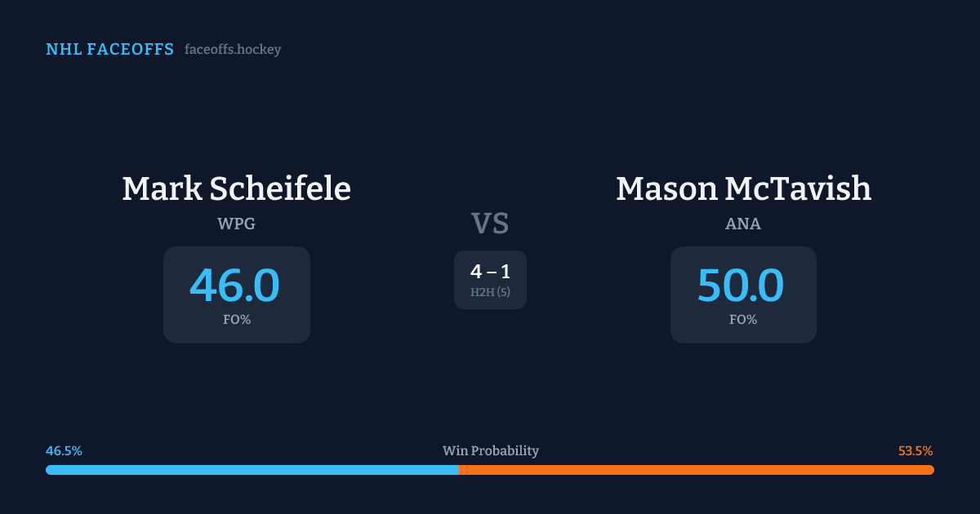This screenshot has width=980, height=514.
Task: Click the blue segment of probability bar
Action: (x=252, y=470)
